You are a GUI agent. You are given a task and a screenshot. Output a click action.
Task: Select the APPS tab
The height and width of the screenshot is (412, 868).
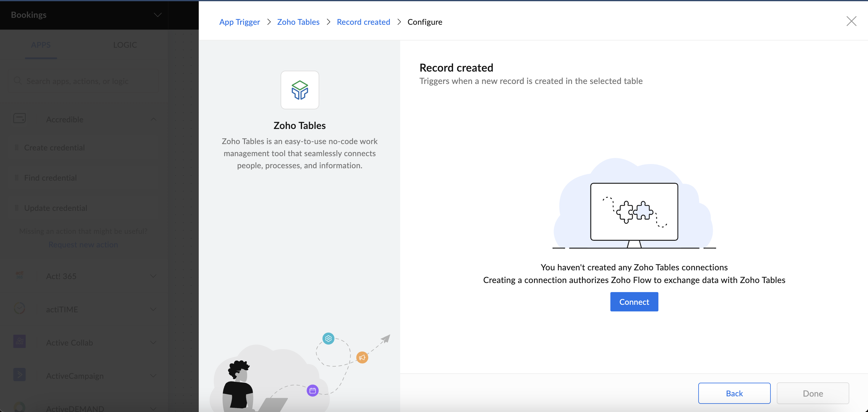click(41, 45)
